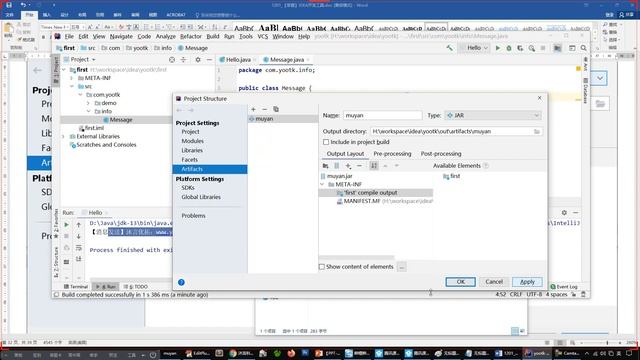This screenshot has height=360, width=640.
Task: Open Search Everywhere magnifier icon
Action: (584, 48)
